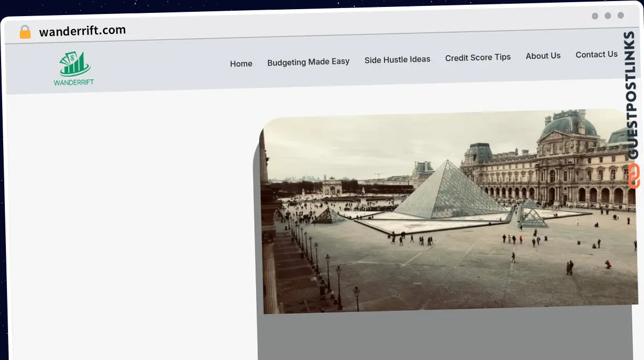Viewport: 644px width, 360px height.
Task: Open the About Us page
Action: [x=543, y=56]
